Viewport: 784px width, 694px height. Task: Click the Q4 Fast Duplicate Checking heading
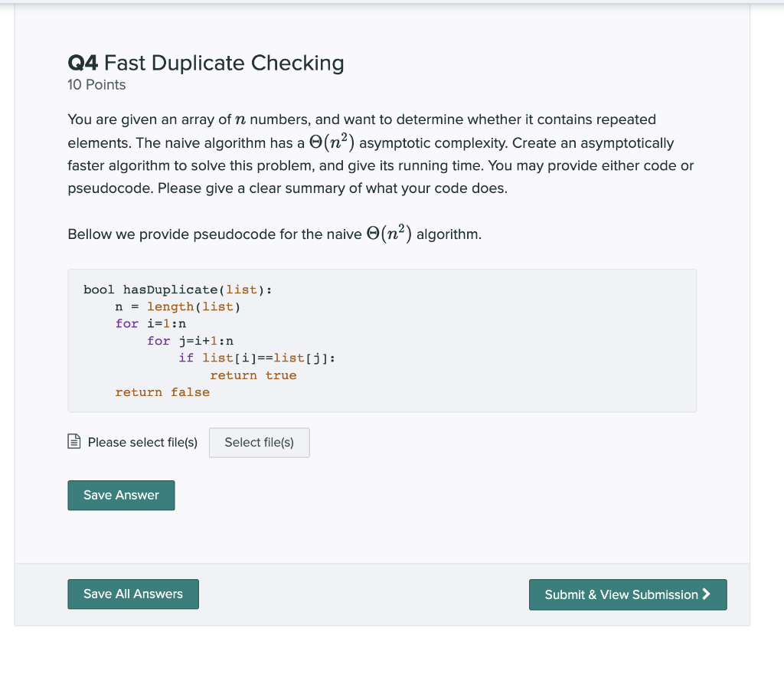click(x=205, y=63)
